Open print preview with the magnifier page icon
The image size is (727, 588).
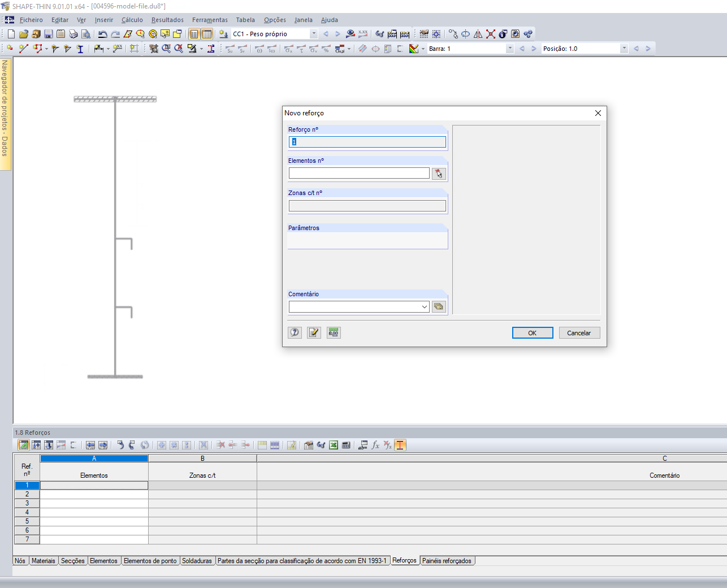86,34
